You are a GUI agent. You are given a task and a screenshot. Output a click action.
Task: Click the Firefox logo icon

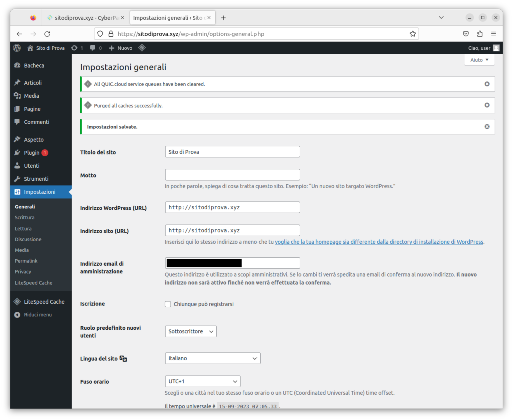click(x=33, y=18)
